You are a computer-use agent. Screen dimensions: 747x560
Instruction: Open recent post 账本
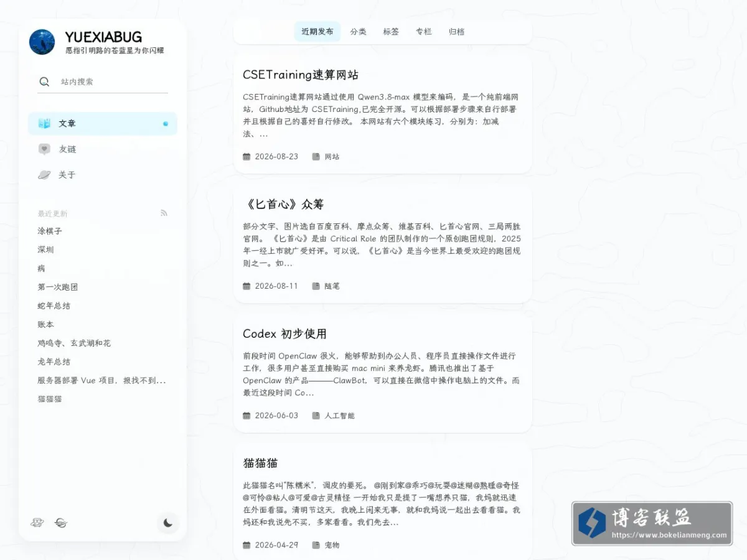45,324
